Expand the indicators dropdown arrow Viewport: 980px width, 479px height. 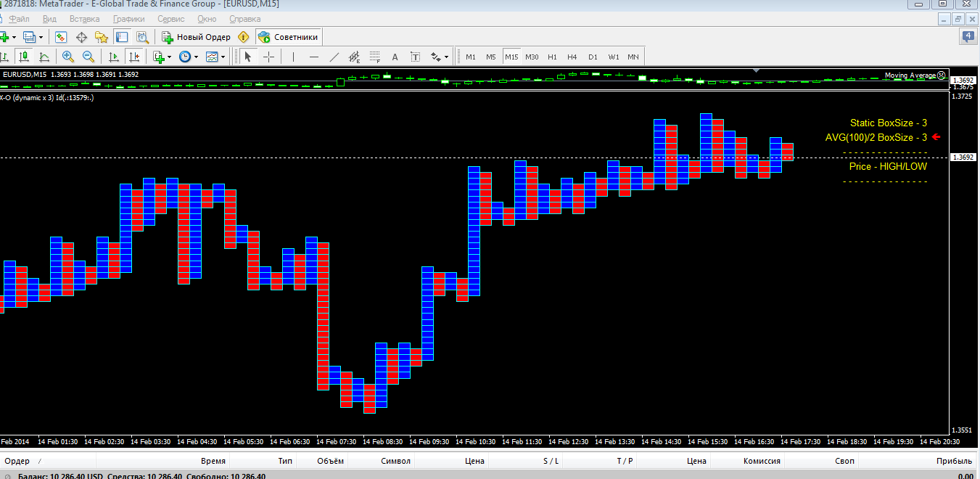pos(169,57)
